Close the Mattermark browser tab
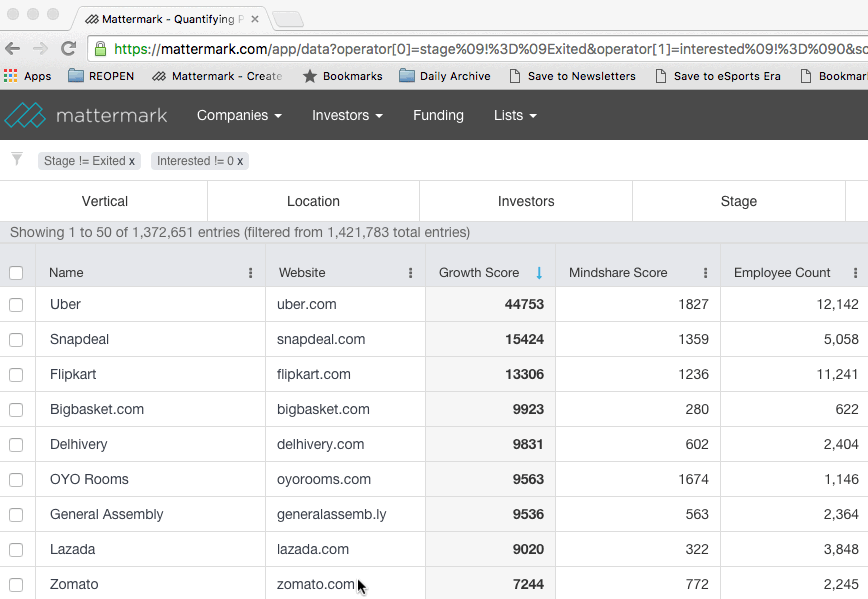This screenshot has height=599, width=868. pyautogui.click(x=255, y=19)
